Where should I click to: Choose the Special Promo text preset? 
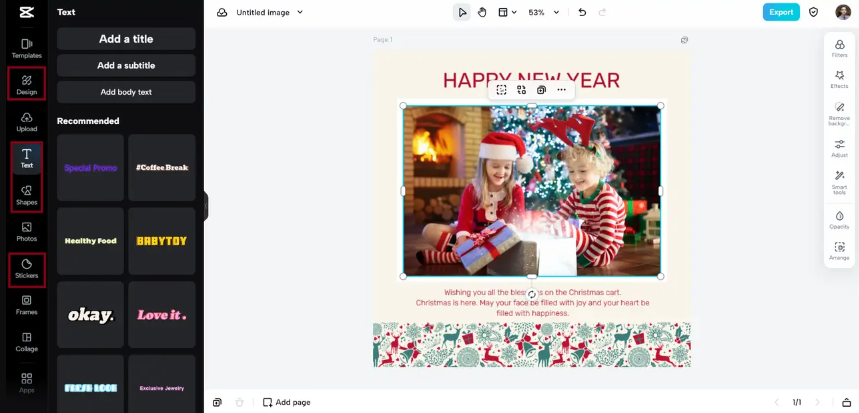pos(90,168)
